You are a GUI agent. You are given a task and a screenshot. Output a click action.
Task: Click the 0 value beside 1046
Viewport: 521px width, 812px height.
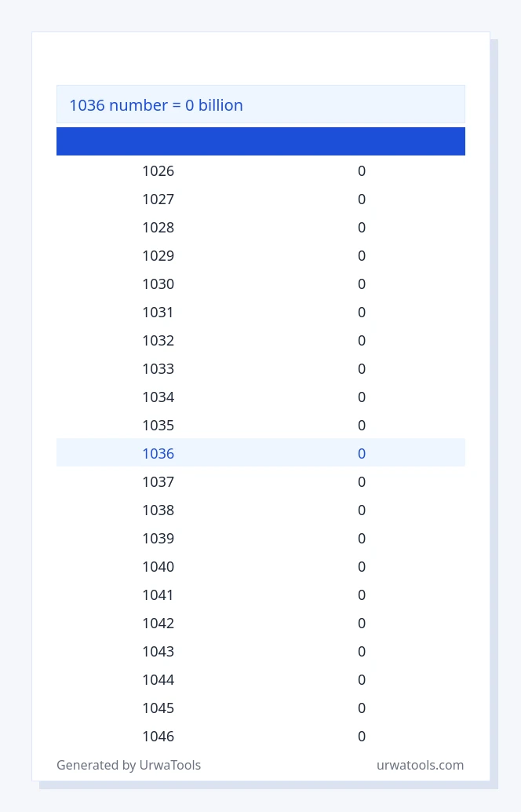click(362, 737)
